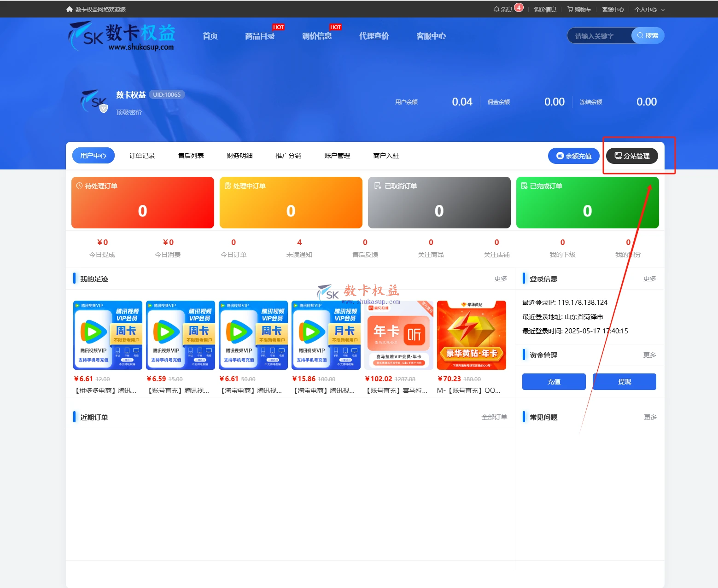Open the 消息 notification bell
Screen dimensions: 718x588
(502, 9)
